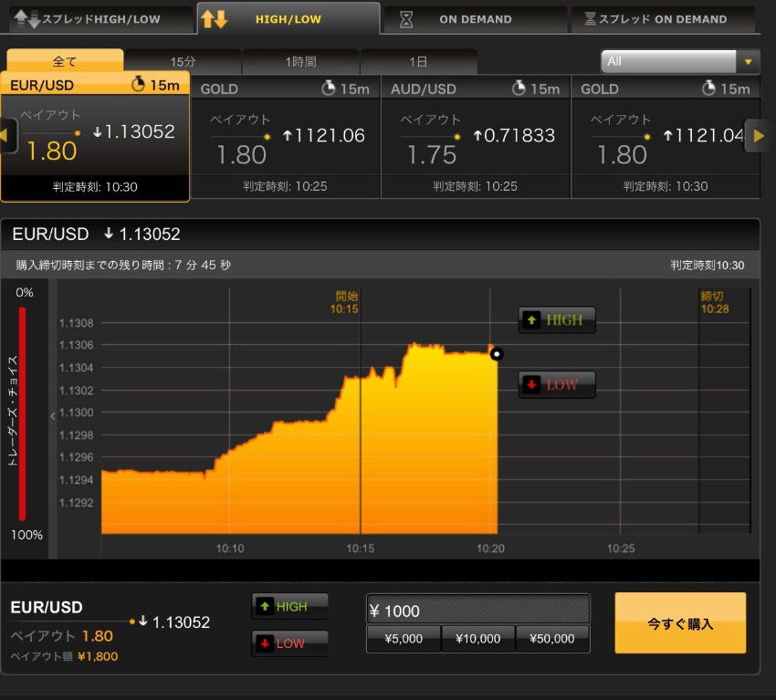The width and height of the screenshot is (776, 700).
Task: Click green up arrow on order panel HIGH
Action: pyautogui.click(x=265, y=607)
